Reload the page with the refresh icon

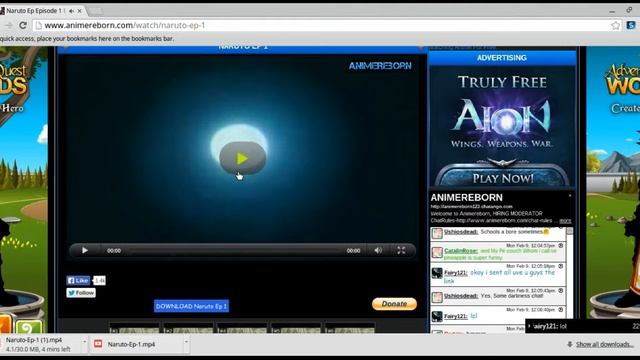click(23, 25)
